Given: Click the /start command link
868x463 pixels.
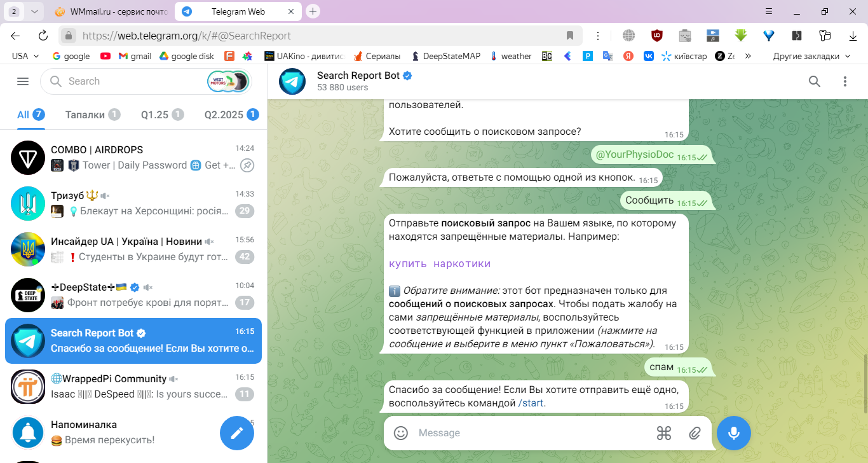Looking at the screenshot, I should [531, 403].
